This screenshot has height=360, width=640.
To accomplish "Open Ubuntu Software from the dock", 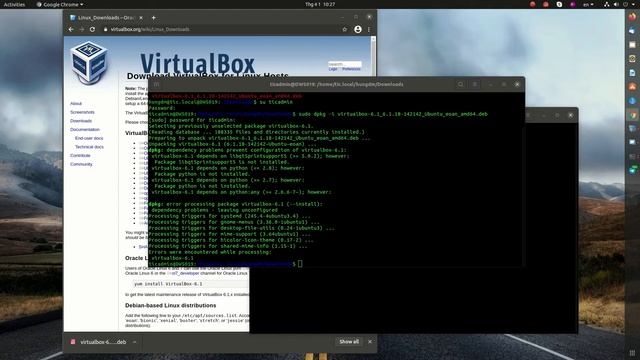I will (632, 87).
